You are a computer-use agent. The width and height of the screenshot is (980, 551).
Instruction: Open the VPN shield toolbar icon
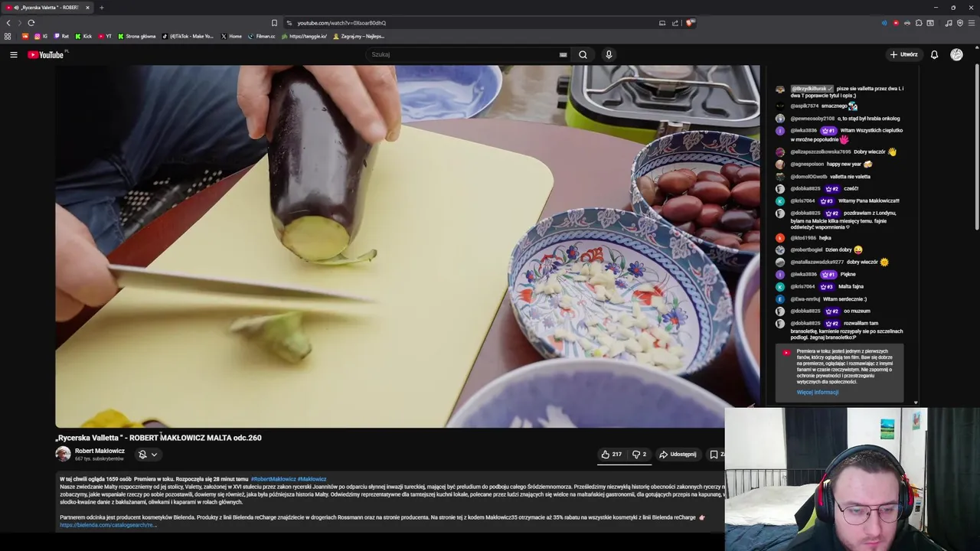tap(960, 23)
